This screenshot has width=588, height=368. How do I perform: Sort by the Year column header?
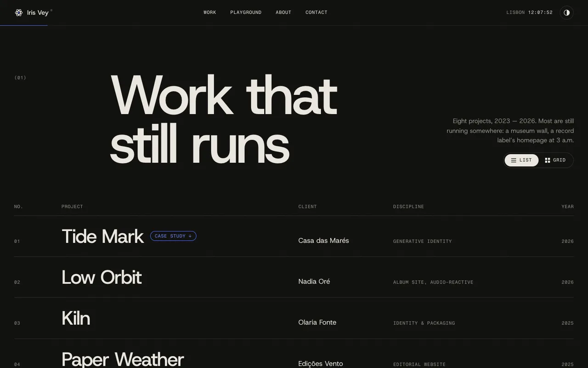568,207
